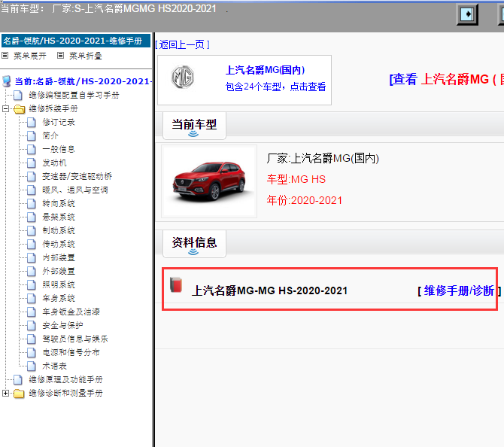Click the 当前:名爵-领航/HS-2020-2021 root node
The width and height of the screenshot is (504, 447).
[x=83, y=81]
